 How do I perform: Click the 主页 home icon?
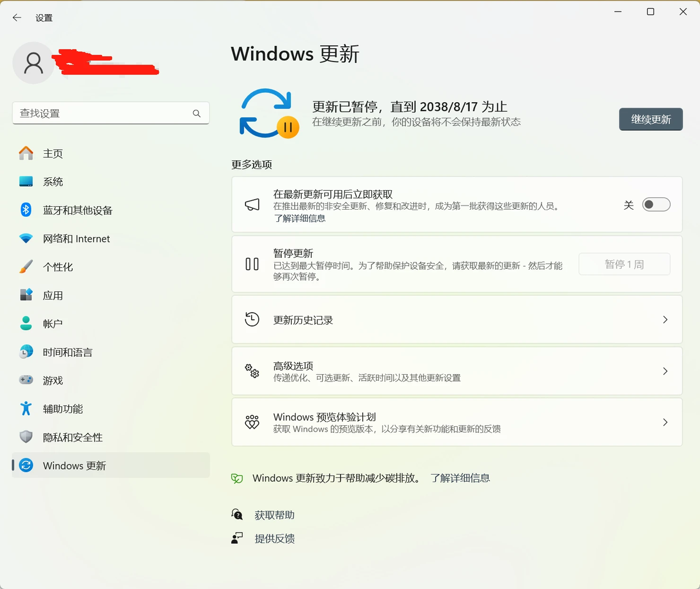[x=26, y=153]
